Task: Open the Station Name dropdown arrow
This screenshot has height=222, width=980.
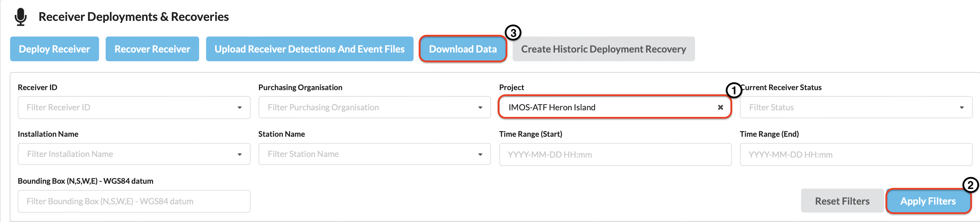Action: pos(480,154)
